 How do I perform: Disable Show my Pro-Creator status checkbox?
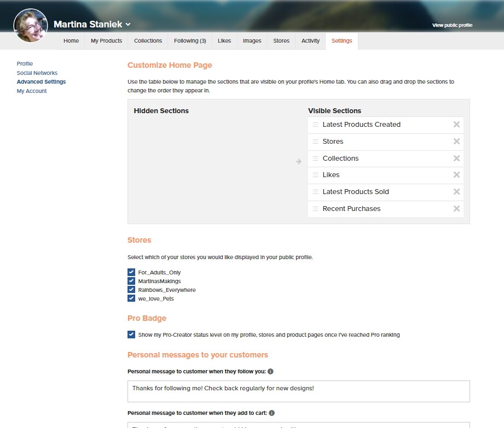coord(131,335)
